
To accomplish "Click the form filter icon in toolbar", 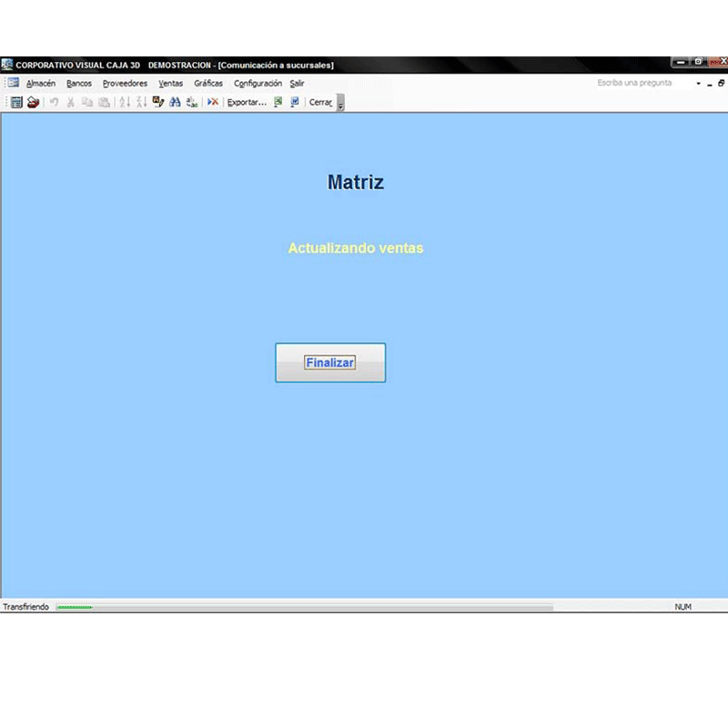I will click(x=158, y=102).
